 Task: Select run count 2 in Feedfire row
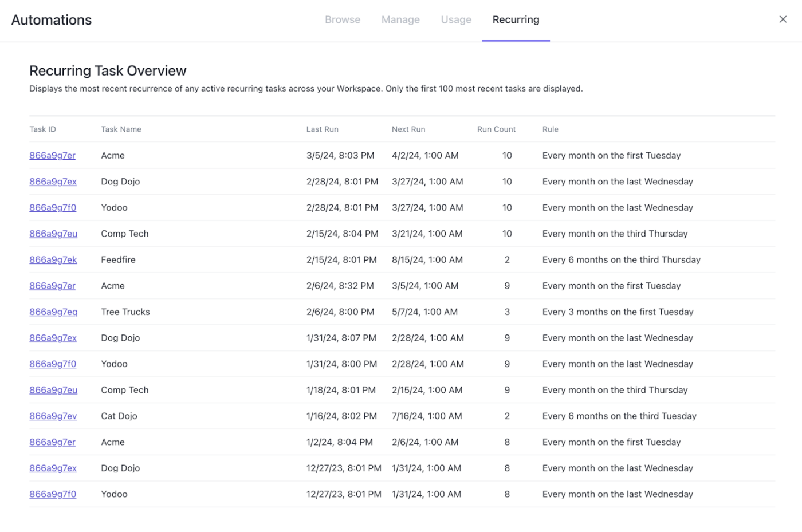pos(507,260)
